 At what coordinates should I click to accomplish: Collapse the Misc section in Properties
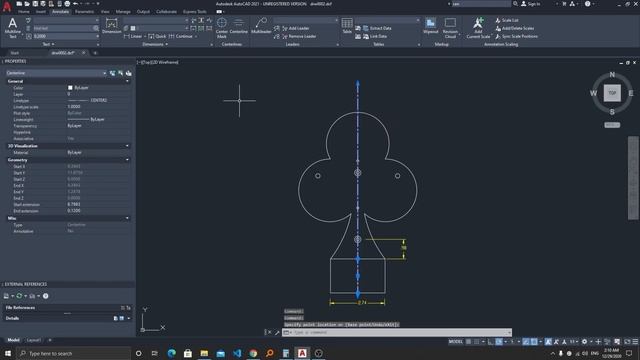127,218
